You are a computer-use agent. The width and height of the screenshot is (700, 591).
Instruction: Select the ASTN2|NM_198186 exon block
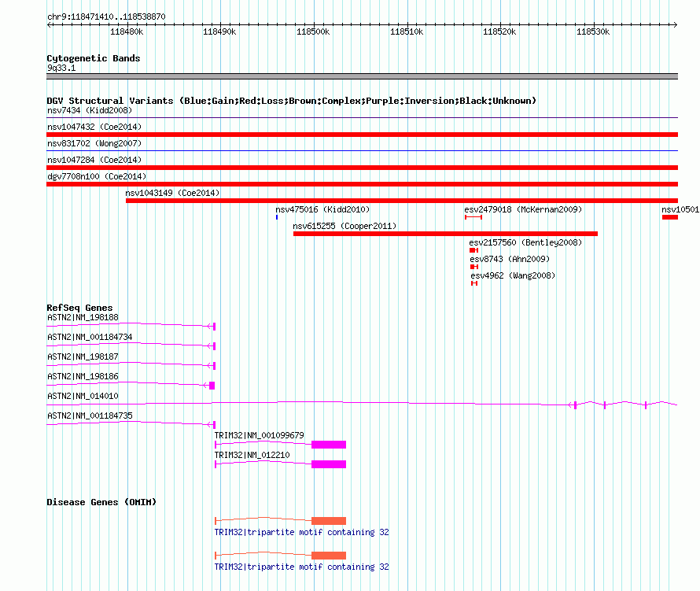click(212, 386)
